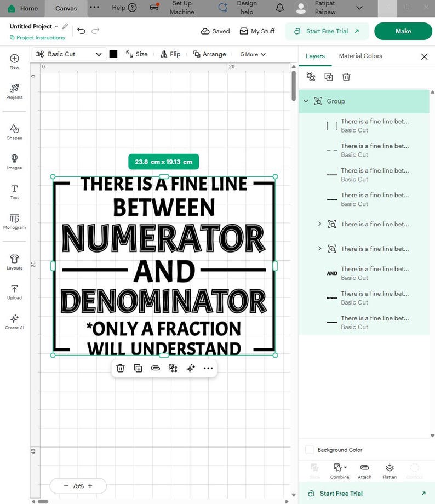This screenshot has height=504, width=435.
Task: Open the Images lightbulb tool
Action: pos(14,162)
